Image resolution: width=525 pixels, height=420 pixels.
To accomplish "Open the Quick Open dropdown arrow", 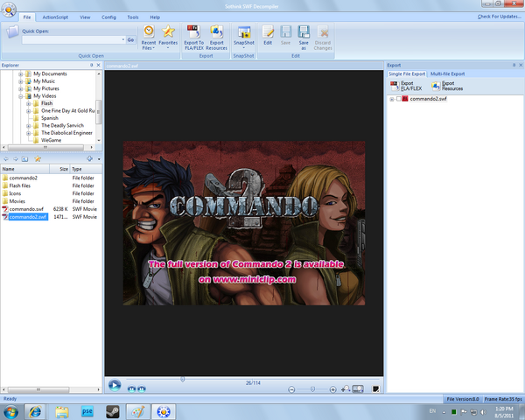I will pos(123,40).
